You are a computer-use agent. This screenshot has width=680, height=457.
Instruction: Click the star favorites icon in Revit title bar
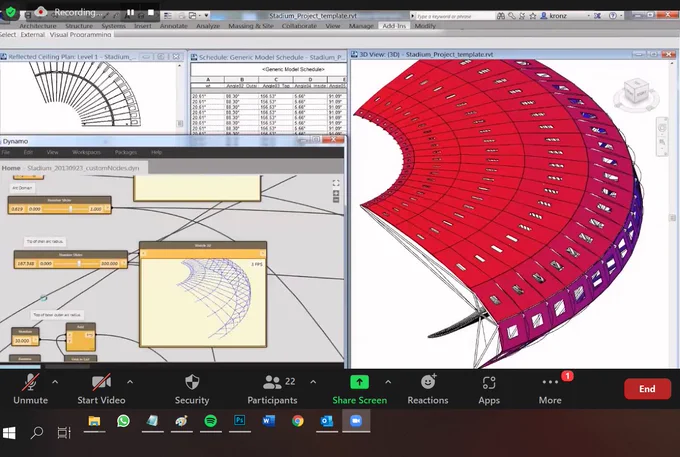tap(533, 16)
